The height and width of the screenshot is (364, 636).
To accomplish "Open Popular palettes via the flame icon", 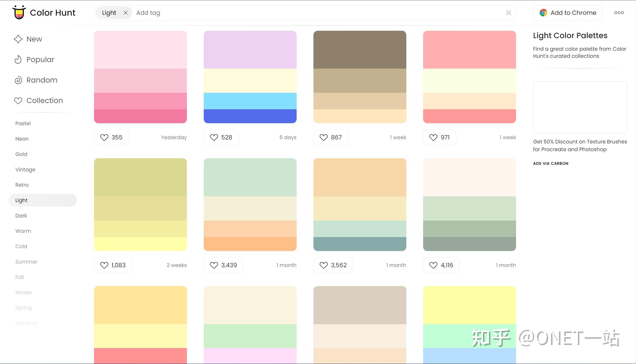I will click(x=18, y=59).
